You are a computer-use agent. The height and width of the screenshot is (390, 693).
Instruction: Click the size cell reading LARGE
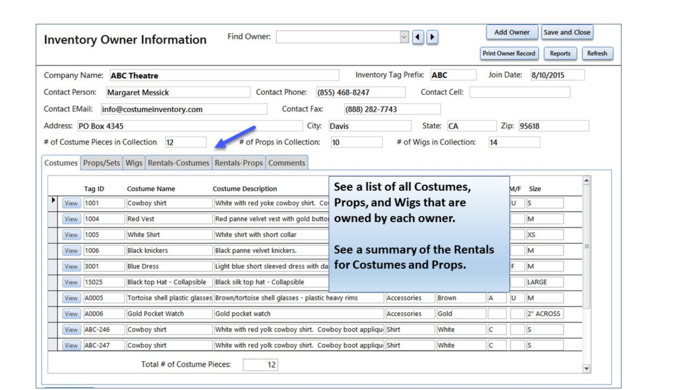(x=544, y=282)
